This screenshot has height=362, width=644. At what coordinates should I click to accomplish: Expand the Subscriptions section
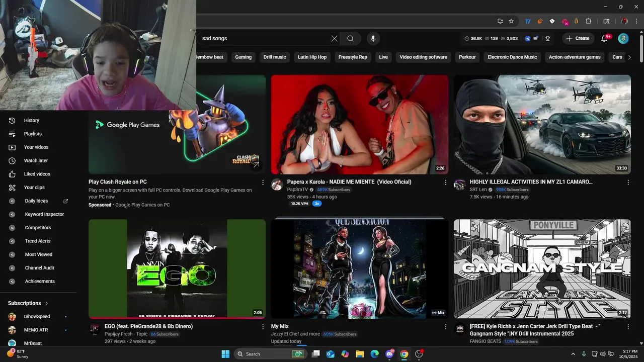28,303
